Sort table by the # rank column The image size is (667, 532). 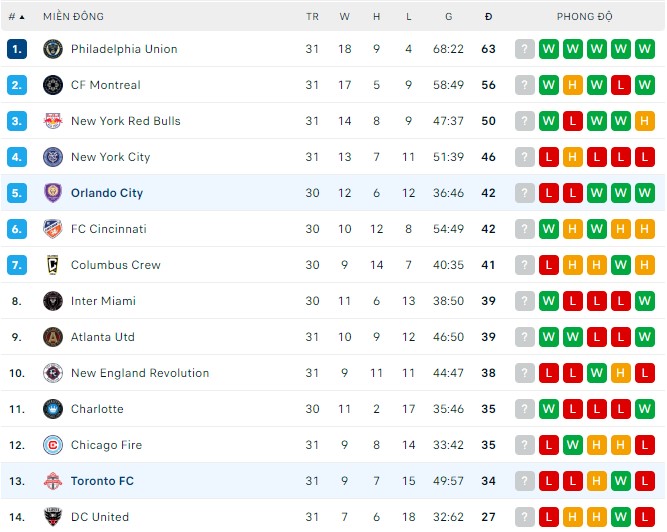16,17
